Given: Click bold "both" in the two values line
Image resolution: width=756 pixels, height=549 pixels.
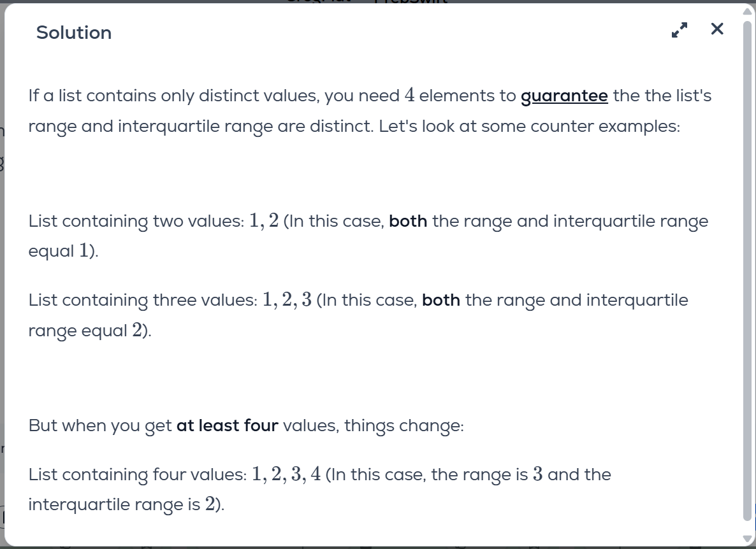Looking at the screenshot, I should [408, 221].
